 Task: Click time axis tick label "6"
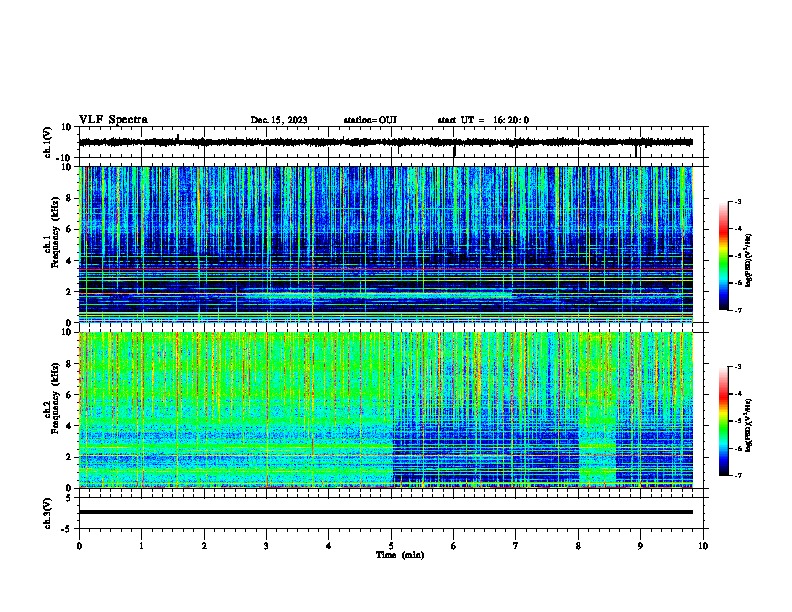[x=454, y=546]
